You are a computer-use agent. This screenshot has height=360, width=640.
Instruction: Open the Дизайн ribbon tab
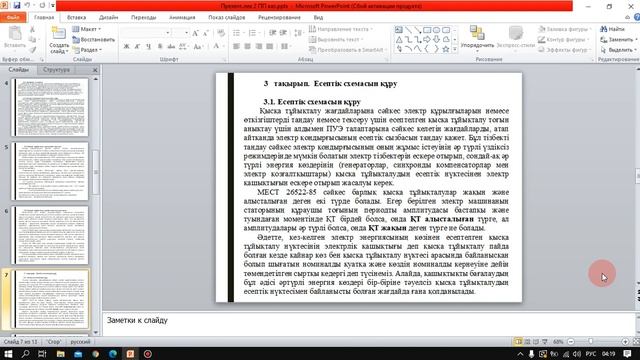[x=108, y=18]
